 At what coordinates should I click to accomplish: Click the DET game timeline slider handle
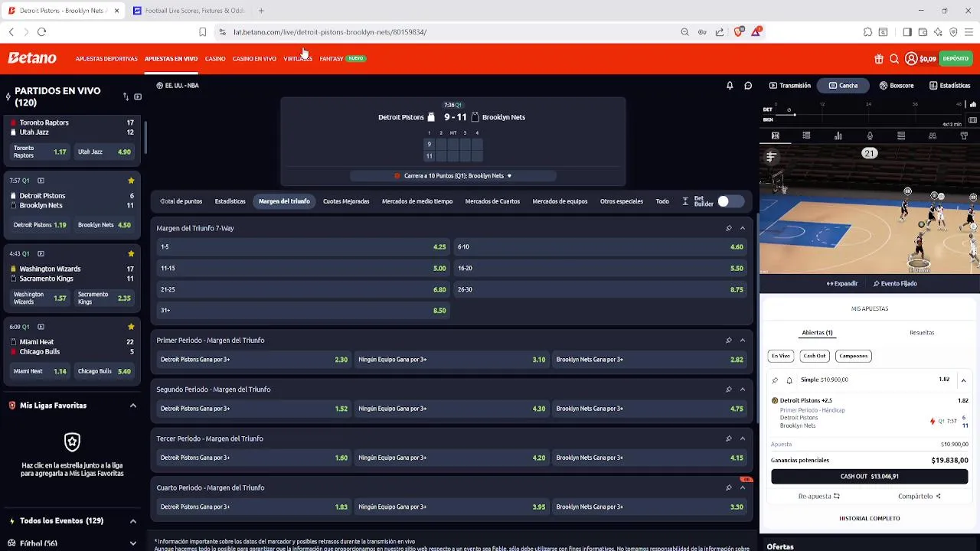click(x=795, y=115)
